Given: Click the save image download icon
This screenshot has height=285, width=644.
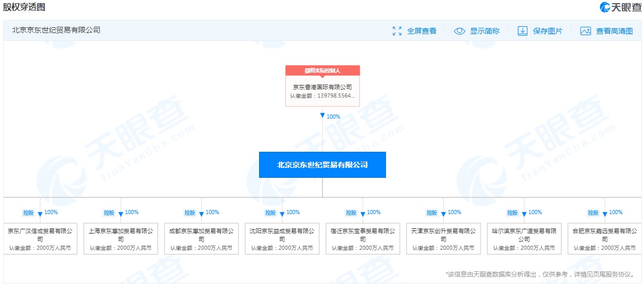Looking at the screenshot, I should pos(522,31).
